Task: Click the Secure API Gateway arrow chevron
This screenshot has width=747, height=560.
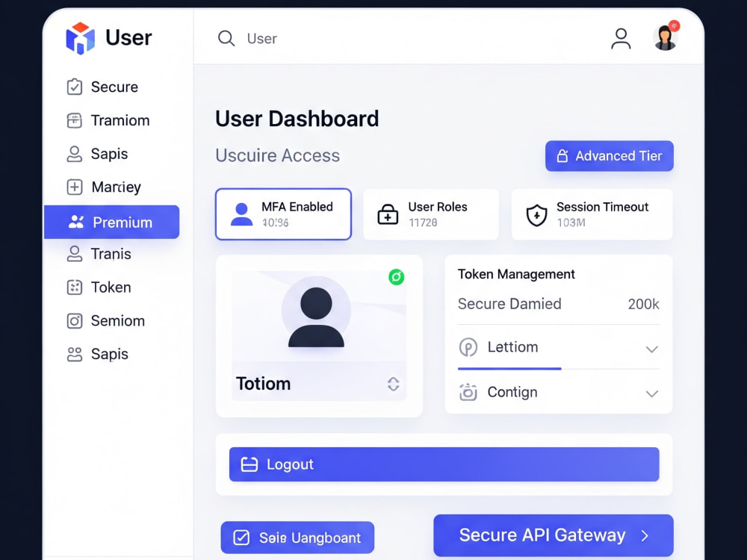Action: pyautogui.click(x=645, y=535)
